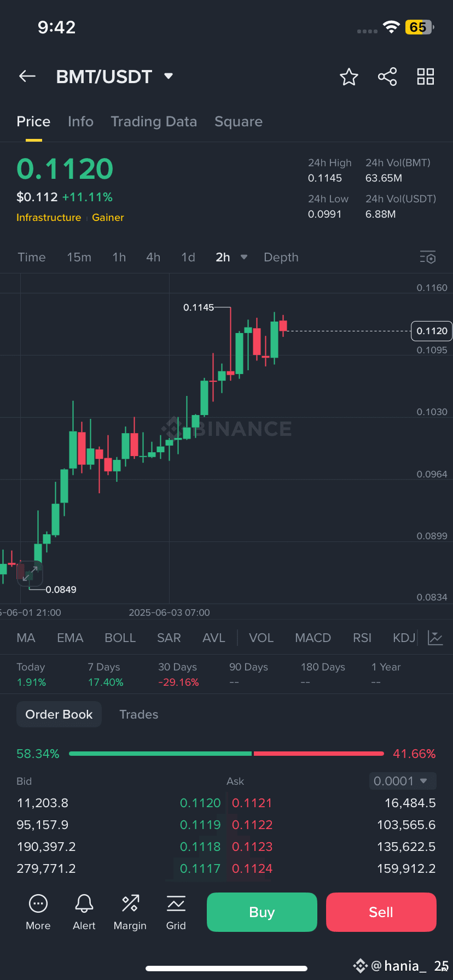Open the Infrastructure tag link
The height and width of the screenshot is (980, 453).
(49, 217)
